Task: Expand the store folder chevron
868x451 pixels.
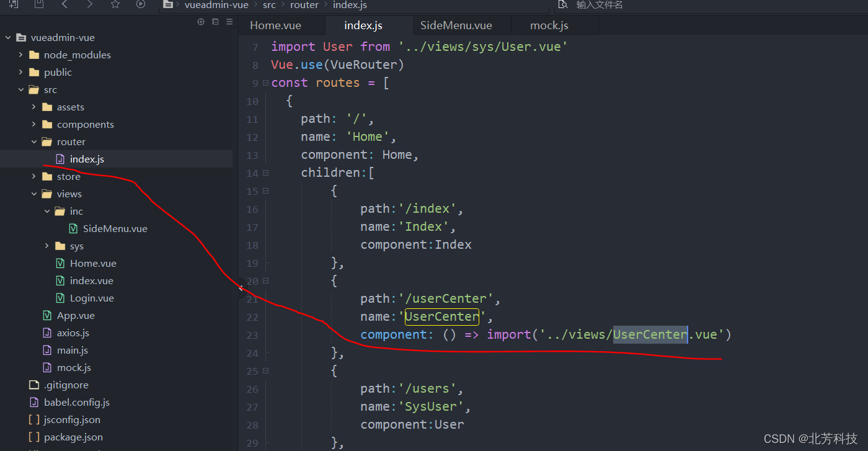Action: click(34, 176)
